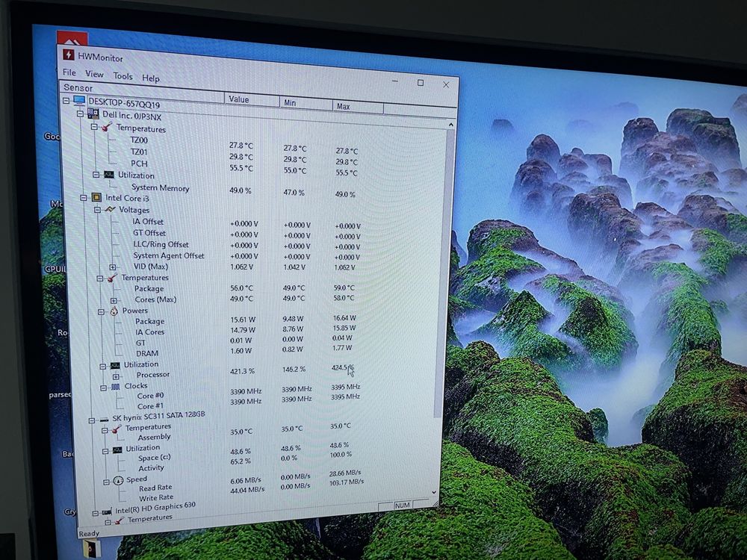Screen dimensions: 747x560
Task: Click the Powers flame icon
Action: point(114,311)
